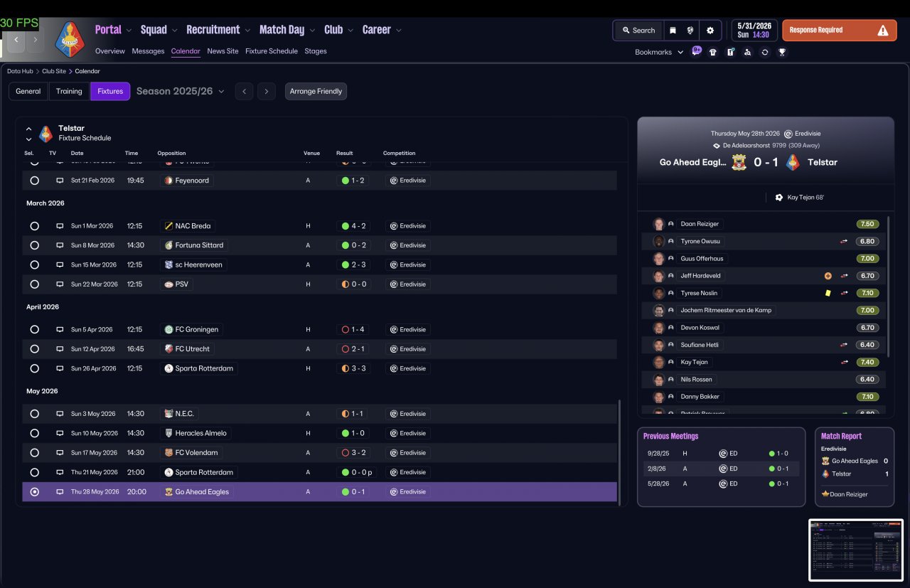Click the goal ball icon next to Kay Tejan 68'
Image resolution: width=910 pixels, height=588 pixels.
[x=778, y=198]
